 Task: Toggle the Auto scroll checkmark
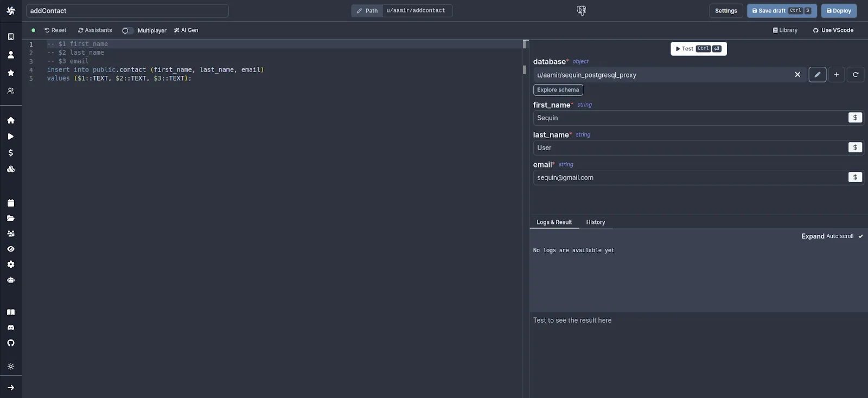point(860,236)
